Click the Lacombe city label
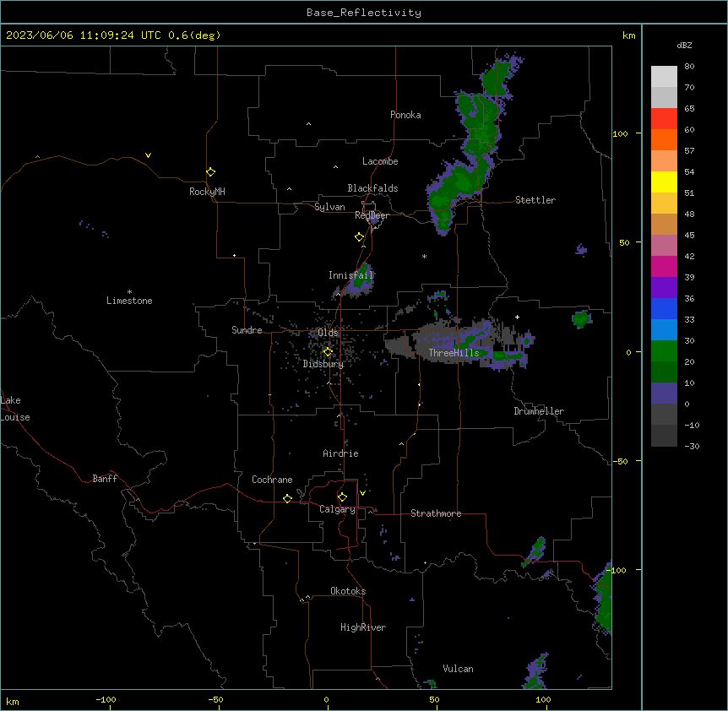 pyautogui.click(x=380, y=161)
